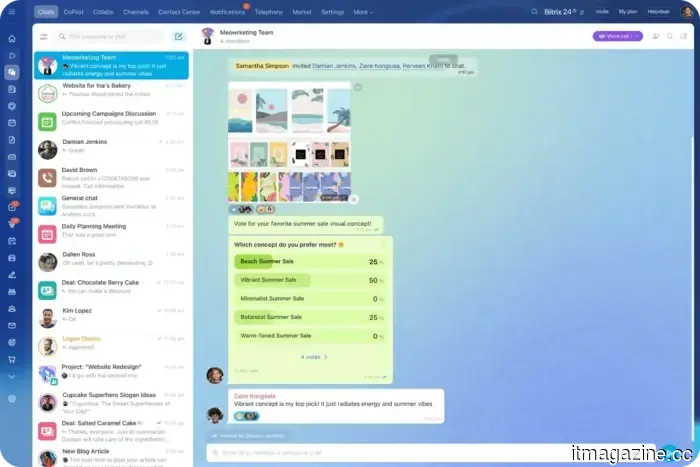The height and width of the screenshot is (467, 700).
Task: Open the General chat conversation
Action: coord(112,205)
